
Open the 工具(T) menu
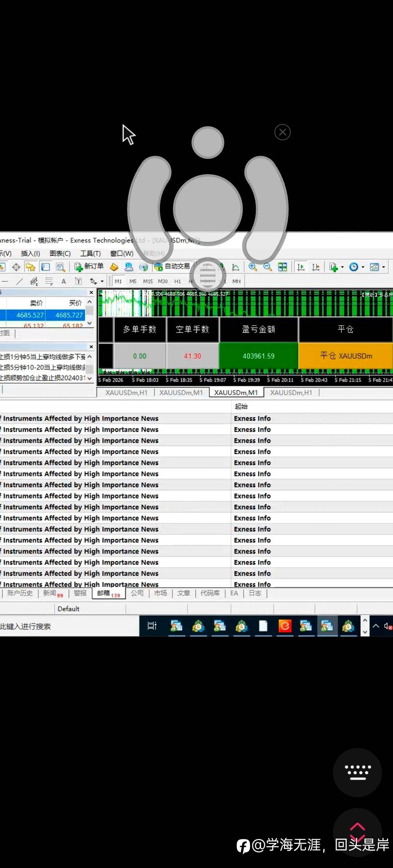90,253
